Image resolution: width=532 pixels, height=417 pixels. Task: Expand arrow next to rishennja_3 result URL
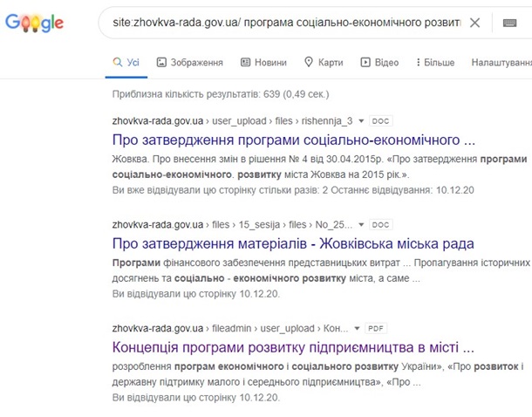[362, 120]
